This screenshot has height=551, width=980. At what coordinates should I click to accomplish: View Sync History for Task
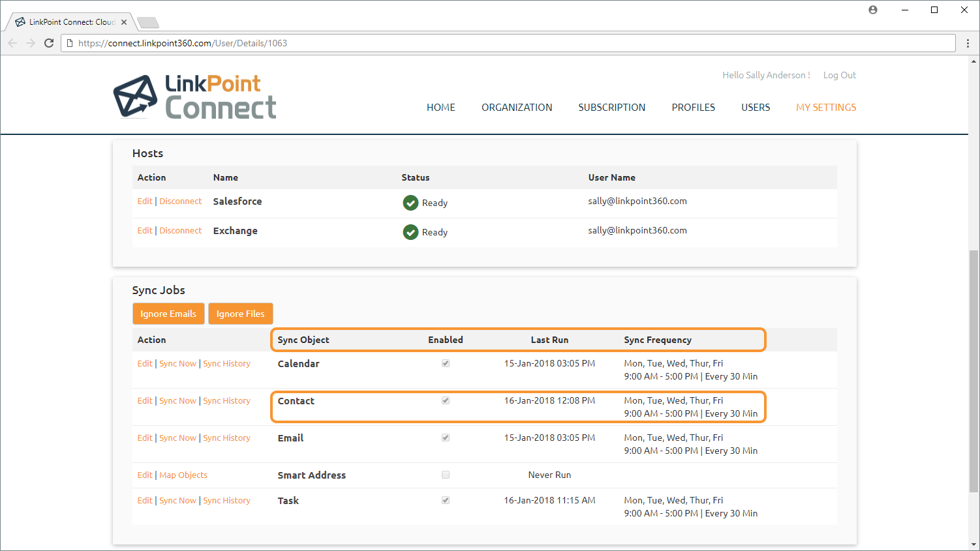[x=226, y=501]
